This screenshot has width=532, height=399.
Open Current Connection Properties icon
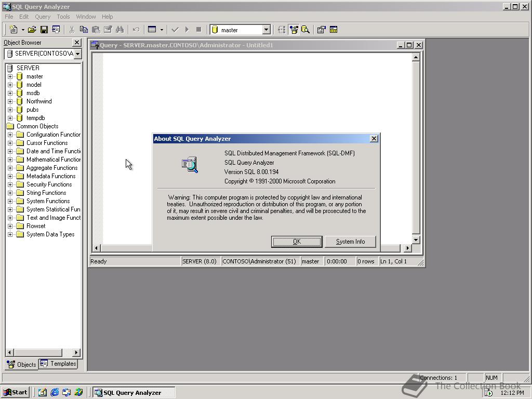pos(321,30)
